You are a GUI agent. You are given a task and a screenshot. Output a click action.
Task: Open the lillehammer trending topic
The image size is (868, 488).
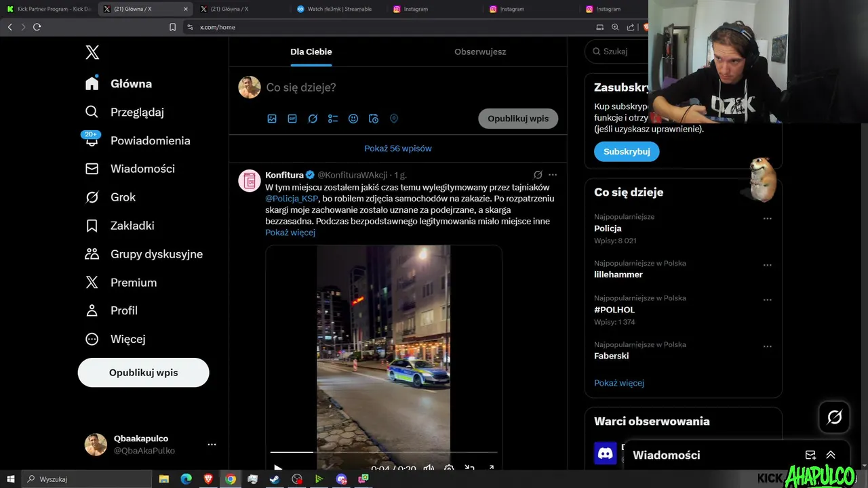[x=618, y=274]
